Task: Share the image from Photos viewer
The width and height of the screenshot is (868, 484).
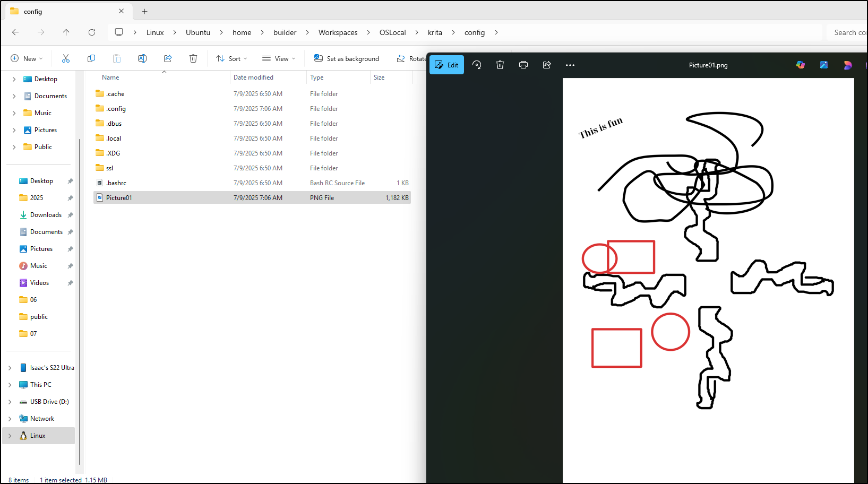Action: [x=547, y=65]
